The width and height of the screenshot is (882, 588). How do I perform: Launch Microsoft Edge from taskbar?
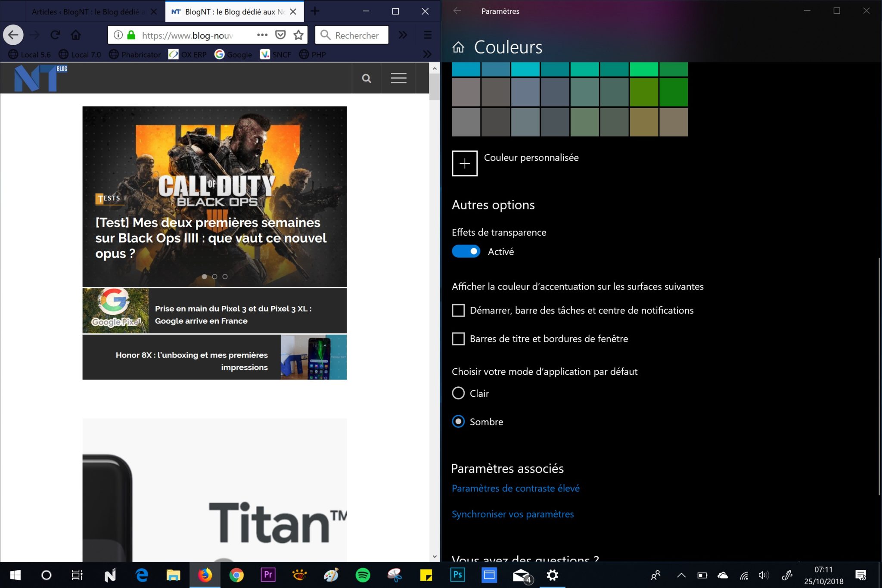(142, 575)
